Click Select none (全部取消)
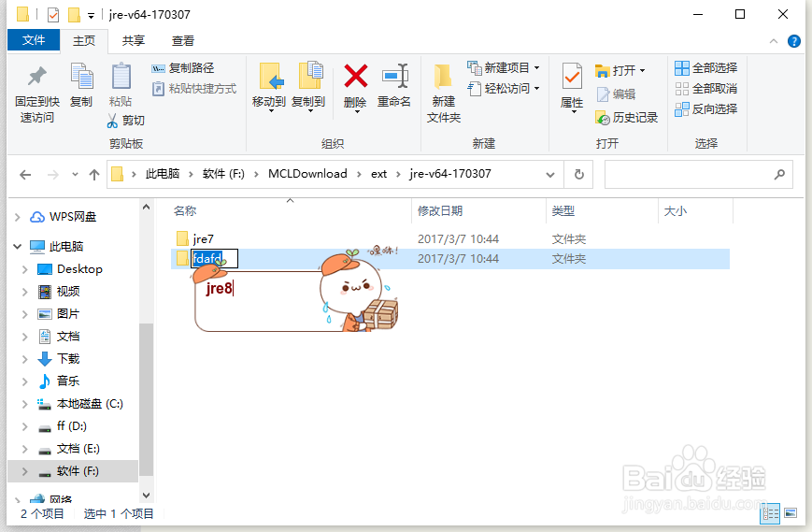Screen dimensions: 812x532 pyautogui.click(x=705, y=89)
